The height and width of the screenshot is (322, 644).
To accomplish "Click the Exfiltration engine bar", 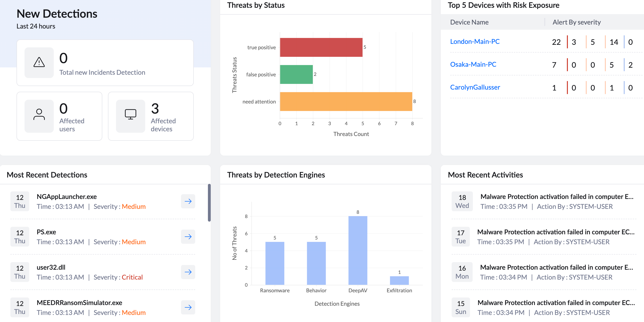I will 399,281.
